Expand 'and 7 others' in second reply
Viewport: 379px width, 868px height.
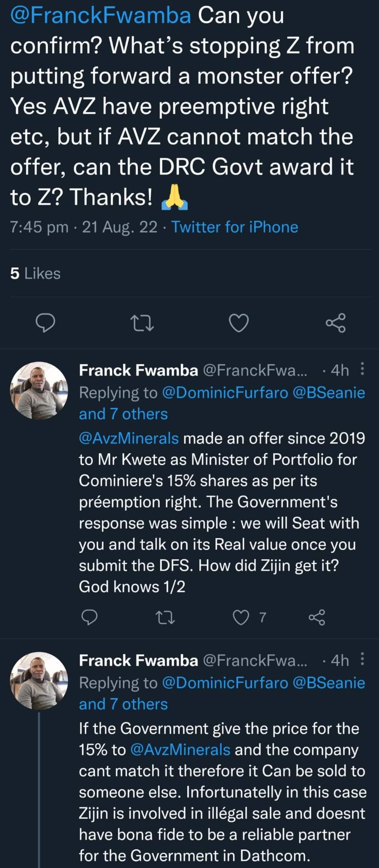[x=123, y=704]
